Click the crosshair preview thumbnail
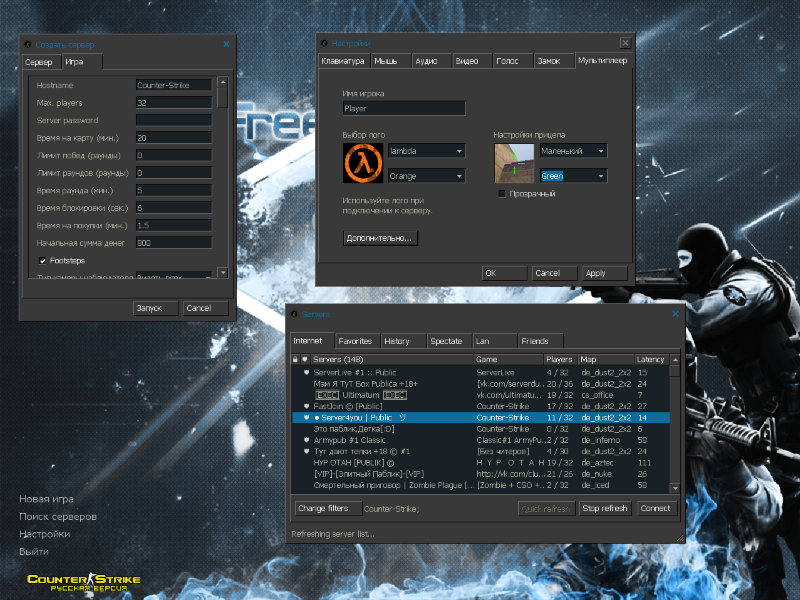The image size is (800, 600). point(514,163)
